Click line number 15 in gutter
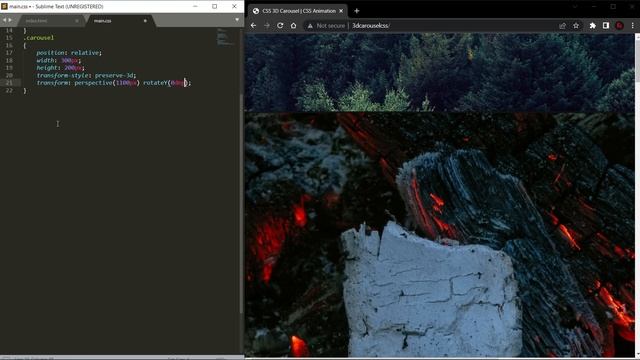640x360 pixels. (x=9, y=38)
